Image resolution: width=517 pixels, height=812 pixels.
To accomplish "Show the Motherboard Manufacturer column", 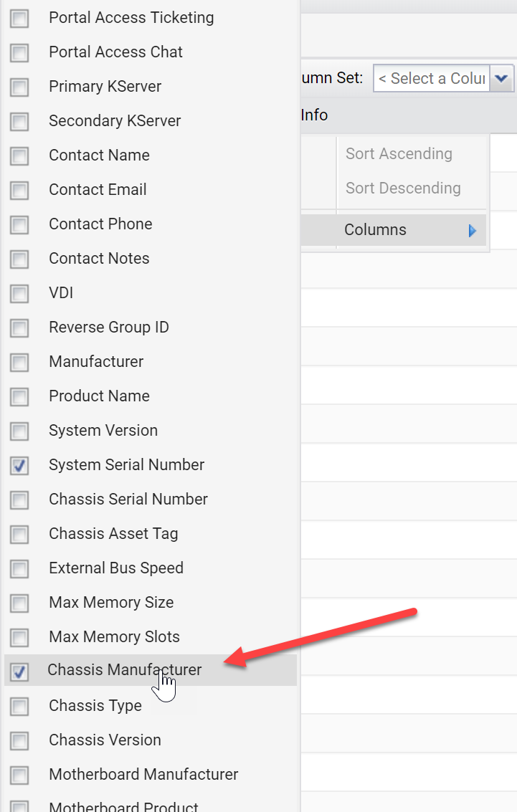I will tap(19, 775).
